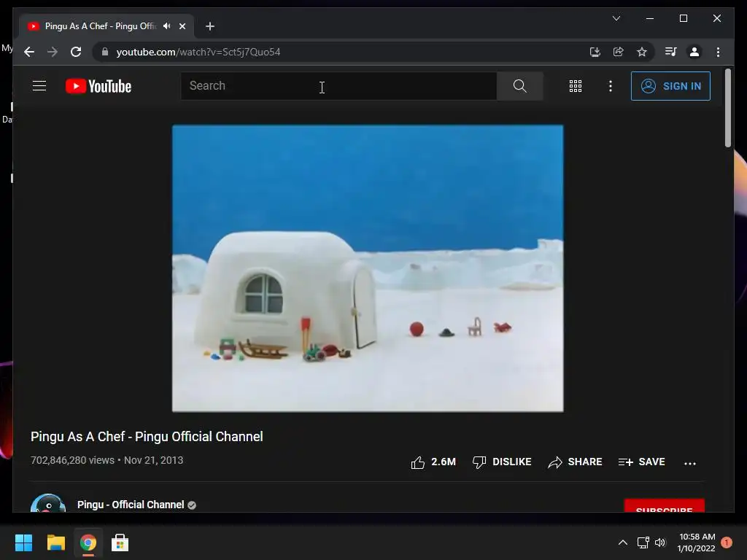
Task: Focus the YouTube Search field
Action: [x=338, y=86]
